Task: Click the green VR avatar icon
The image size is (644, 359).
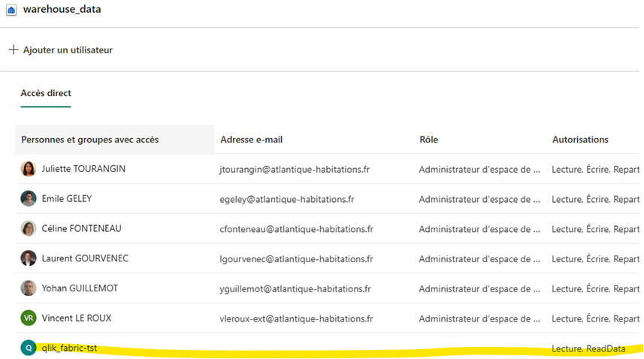Action: 28,318
